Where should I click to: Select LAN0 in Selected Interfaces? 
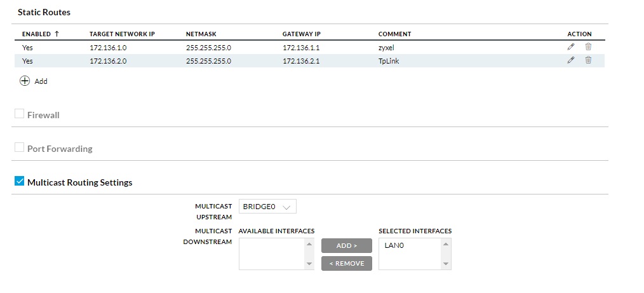394,246
